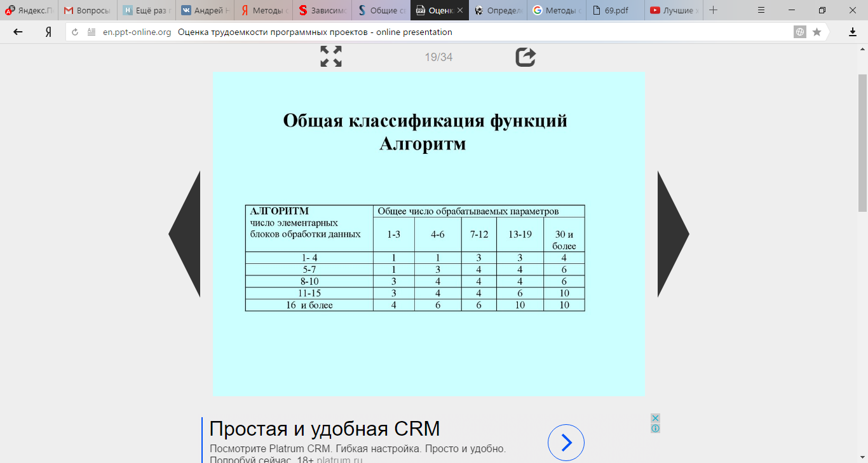Select the active Оценка tab

click(x=440, y=10)
